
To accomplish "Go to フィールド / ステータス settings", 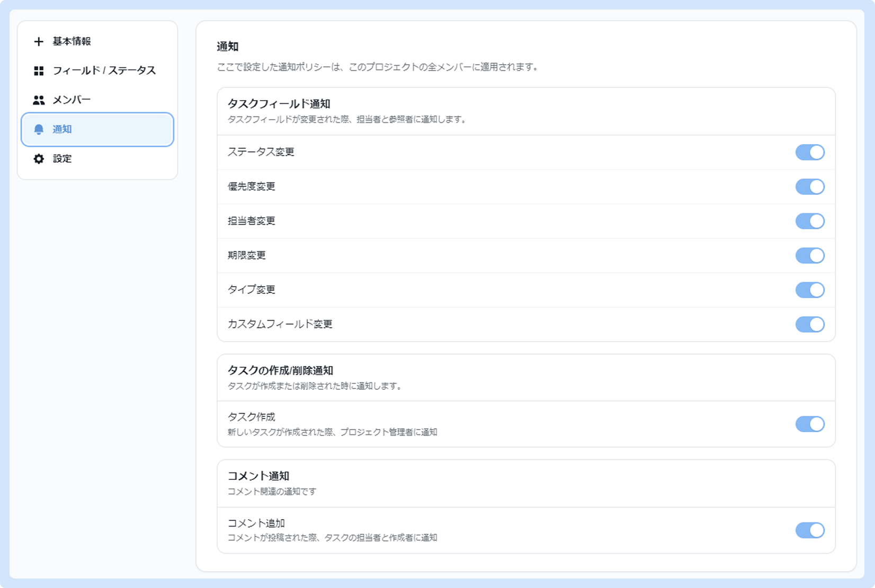I will click(97, 70).
